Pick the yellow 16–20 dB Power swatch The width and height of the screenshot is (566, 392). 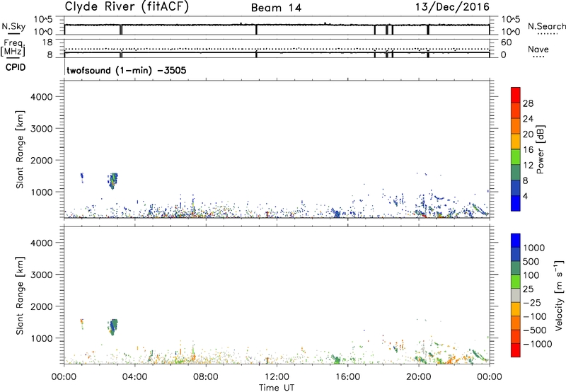516,141
